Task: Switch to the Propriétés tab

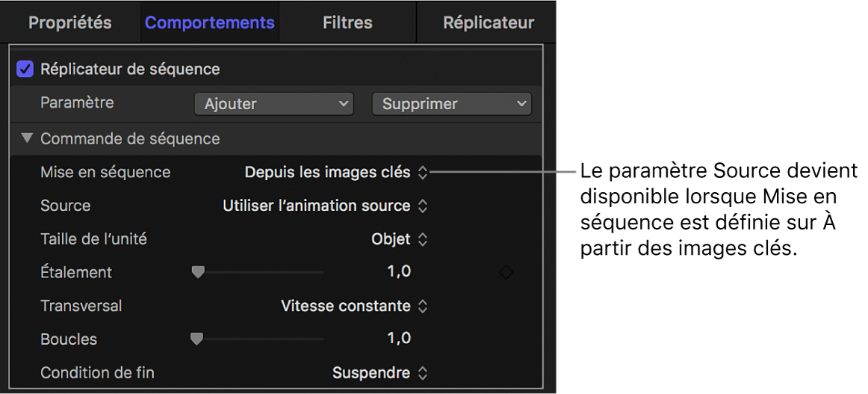Action: pyautogui.click(x=70, y=22)
